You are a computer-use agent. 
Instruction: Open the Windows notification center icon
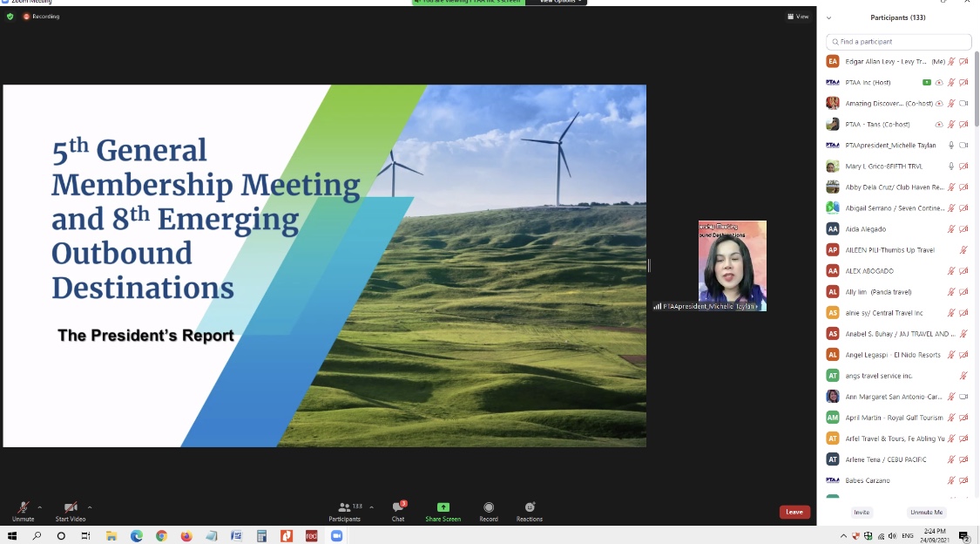963,536
